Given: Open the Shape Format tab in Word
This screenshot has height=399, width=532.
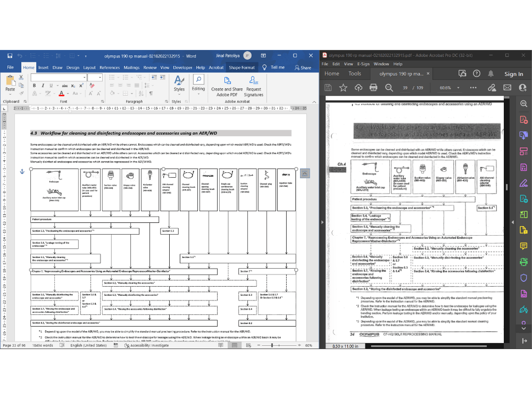Looking at the screenshot, I should 242,68.
